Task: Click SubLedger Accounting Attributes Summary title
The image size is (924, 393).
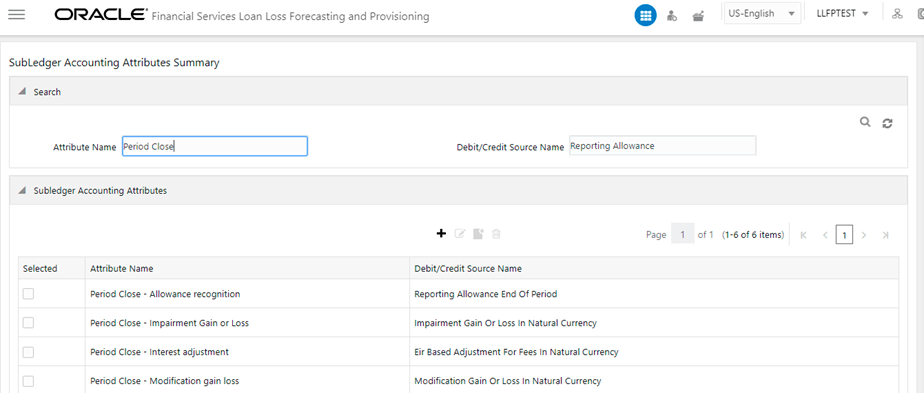Action: (114, 62)
